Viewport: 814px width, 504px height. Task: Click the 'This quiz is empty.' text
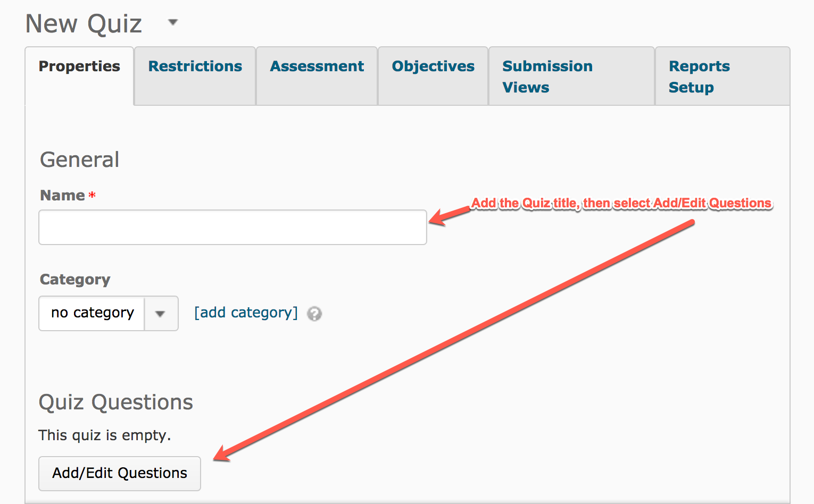[105, 435]
